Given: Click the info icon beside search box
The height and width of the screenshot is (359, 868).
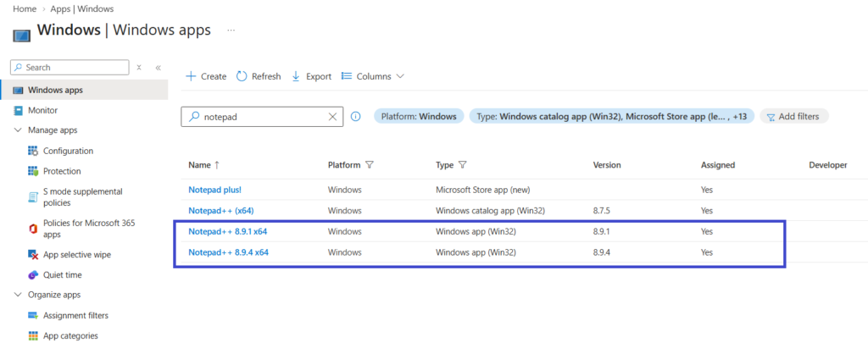Looking at the screenshot, I should point(356,117).
